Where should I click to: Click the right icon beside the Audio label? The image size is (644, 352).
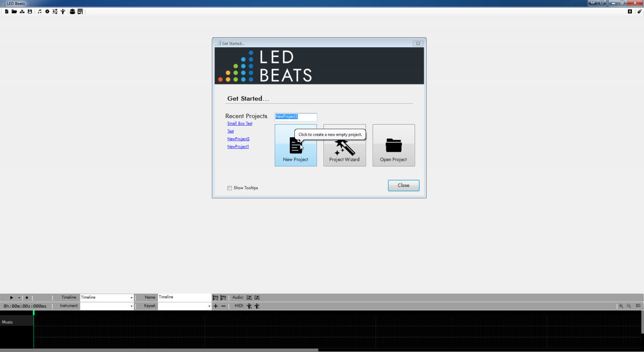257,298
